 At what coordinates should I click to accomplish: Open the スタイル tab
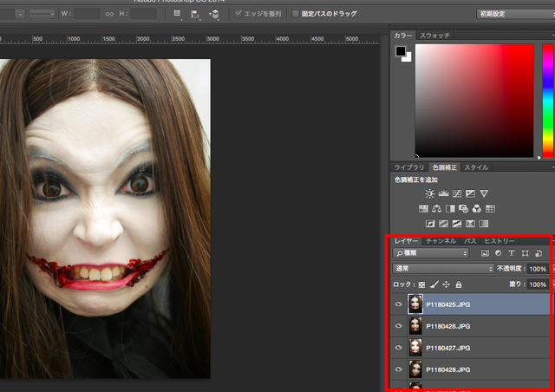pos(476,167)
